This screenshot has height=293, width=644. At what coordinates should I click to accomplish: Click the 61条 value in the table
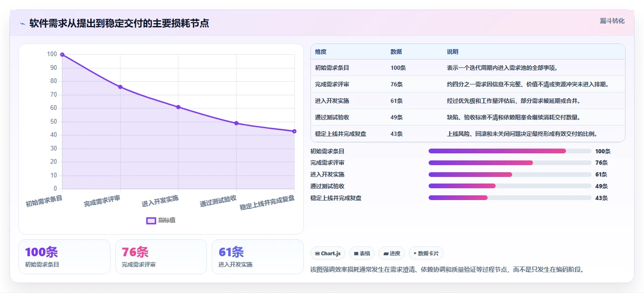coord(397,101)
